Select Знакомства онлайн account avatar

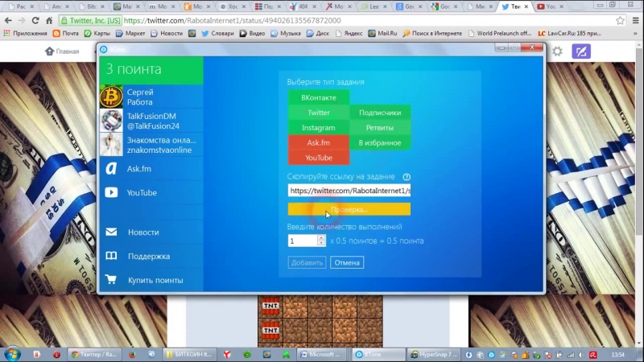pos(111,145)
